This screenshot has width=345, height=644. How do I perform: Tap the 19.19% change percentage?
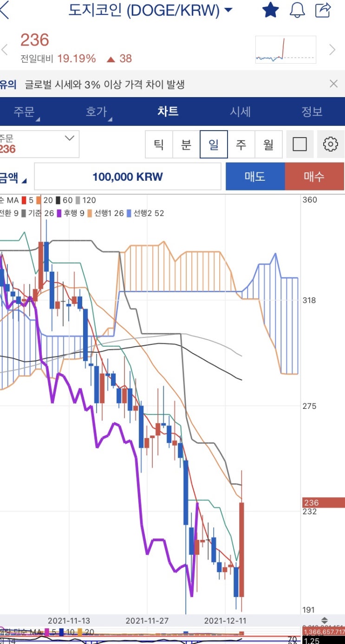point(77,59)
